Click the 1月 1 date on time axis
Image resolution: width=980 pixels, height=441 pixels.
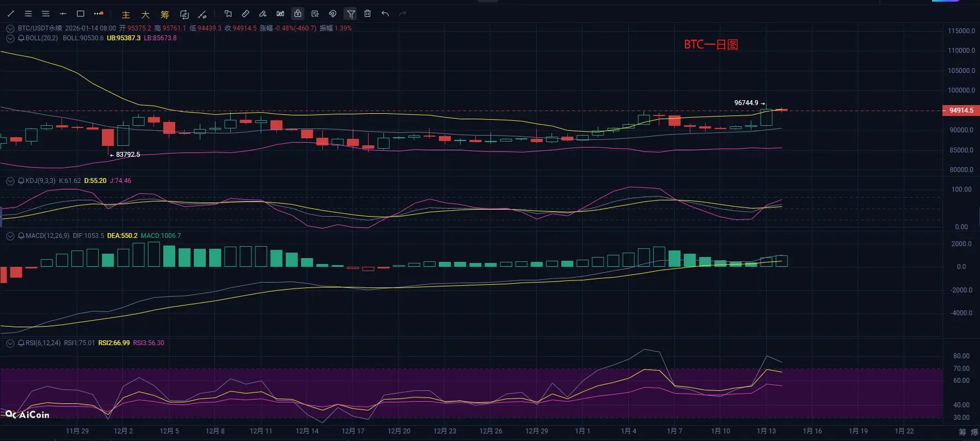click(583, 431)
